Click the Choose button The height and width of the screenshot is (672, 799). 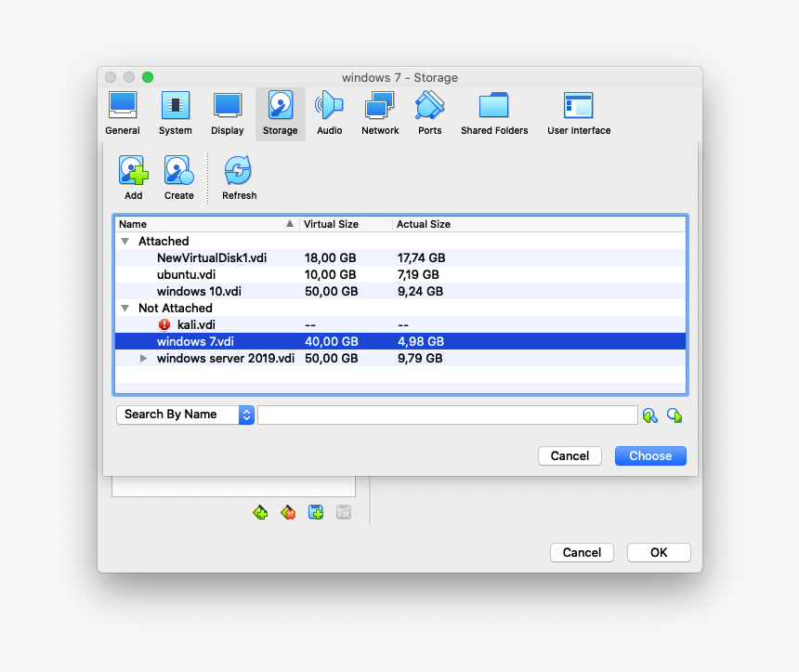click(649, 455)
